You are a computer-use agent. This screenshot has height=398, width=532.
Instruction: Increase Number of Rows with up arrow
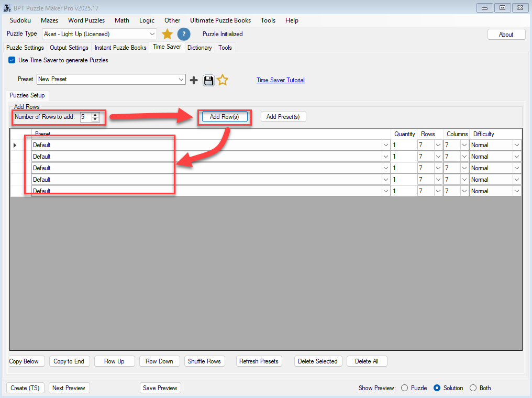[x=95, y=115]
